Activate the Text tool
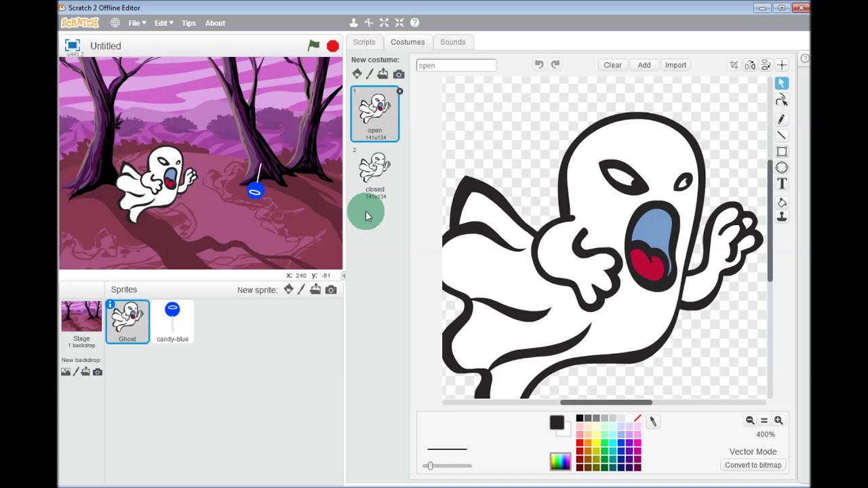 point(781,184)
